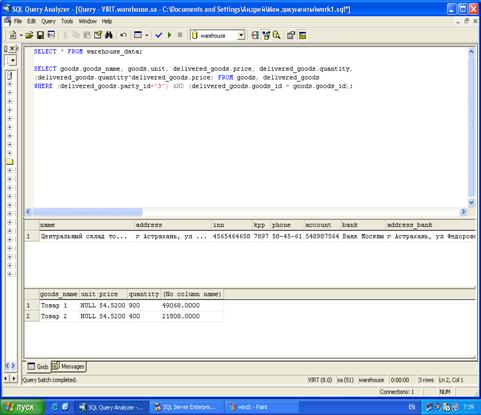Execute query with green play icon
Screen dimensions: 481x415
[169, 35]
